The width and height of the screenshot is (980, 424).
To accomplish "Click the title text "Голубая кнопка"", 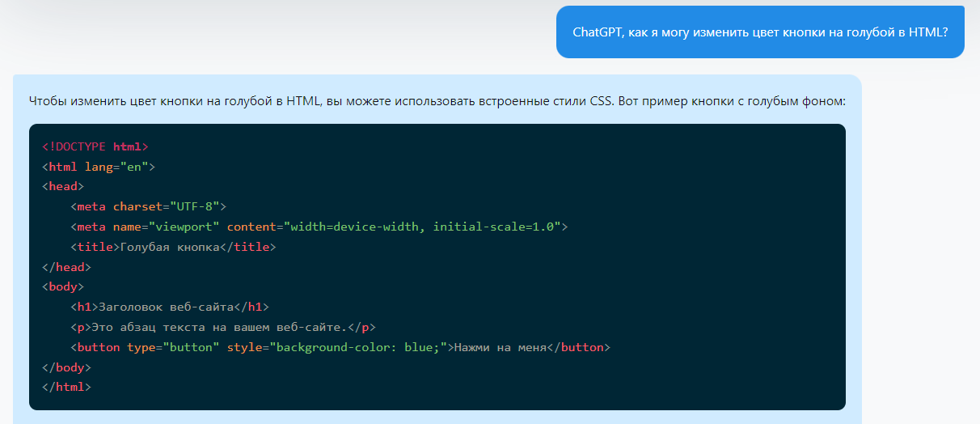I will (170, 247).
